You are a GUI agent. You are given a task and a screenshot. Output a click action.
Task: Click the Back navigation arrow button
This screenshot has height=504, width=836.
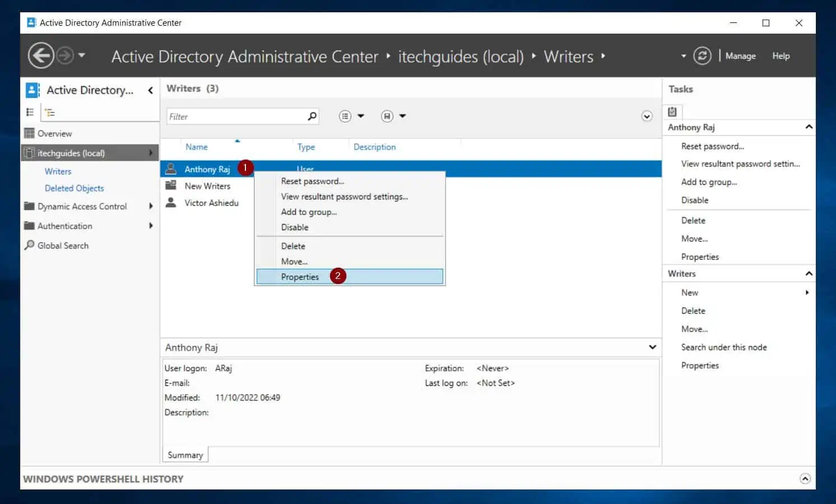pos(41,55)
